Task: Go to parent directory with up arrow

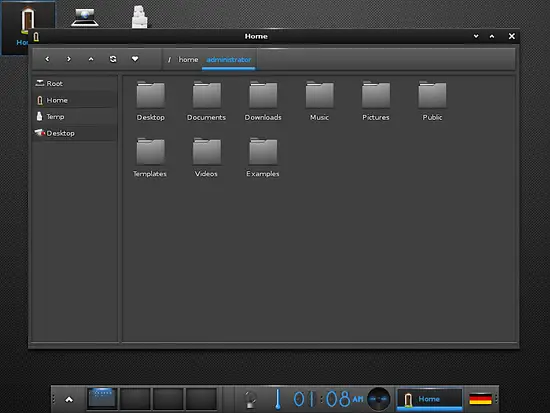Action: point(91,59)
